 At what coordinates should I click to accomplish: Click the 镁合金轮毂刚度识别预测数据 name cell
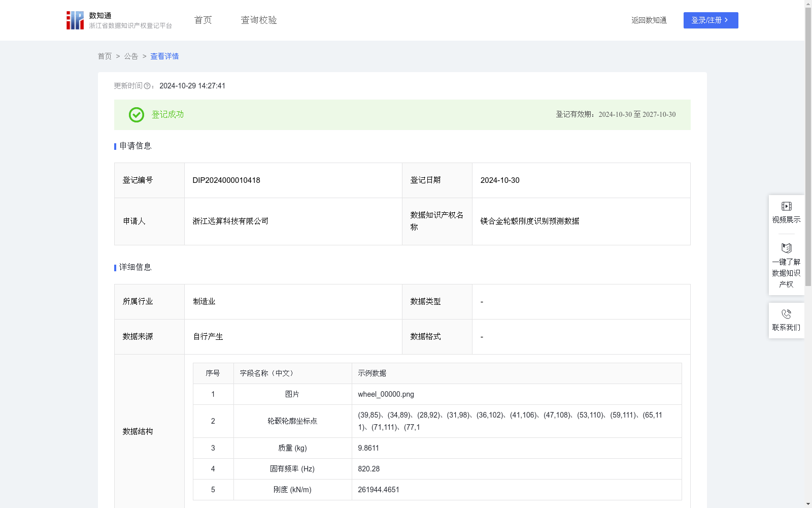(531, 221)
